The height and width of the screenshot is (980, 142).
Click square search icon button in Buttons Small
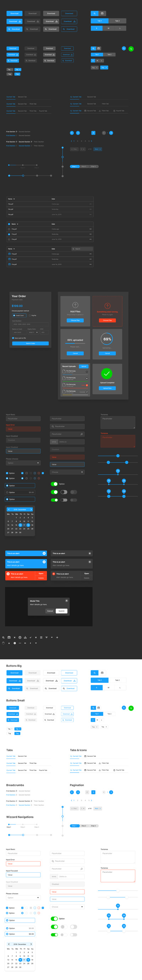pos(93,708)
